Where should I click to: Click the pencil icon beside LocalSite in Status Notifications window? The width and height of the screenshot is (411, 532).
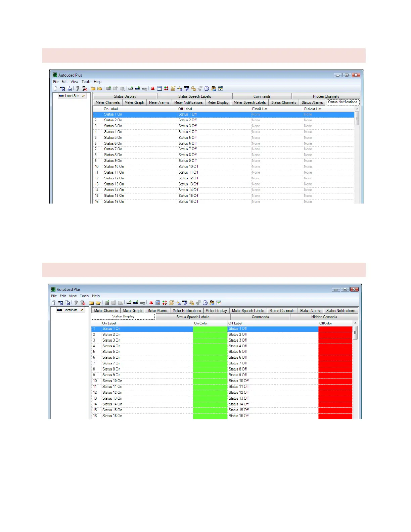point(84,96)
